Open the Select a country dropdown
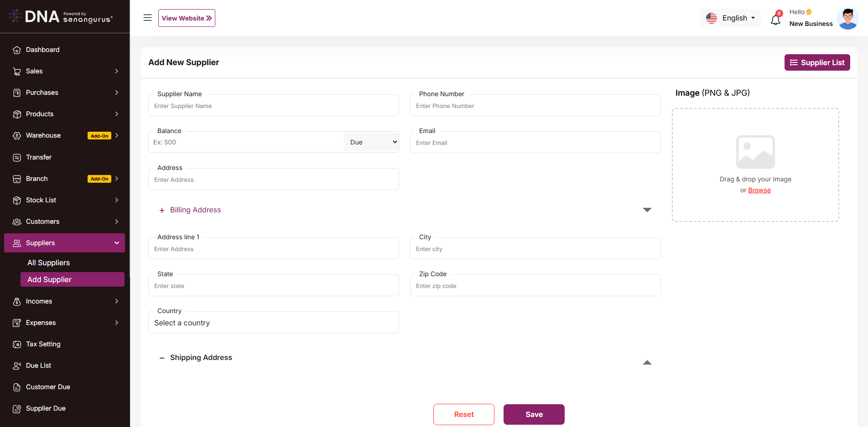Screen dimensions: 868x427 [x=273, y=323]
